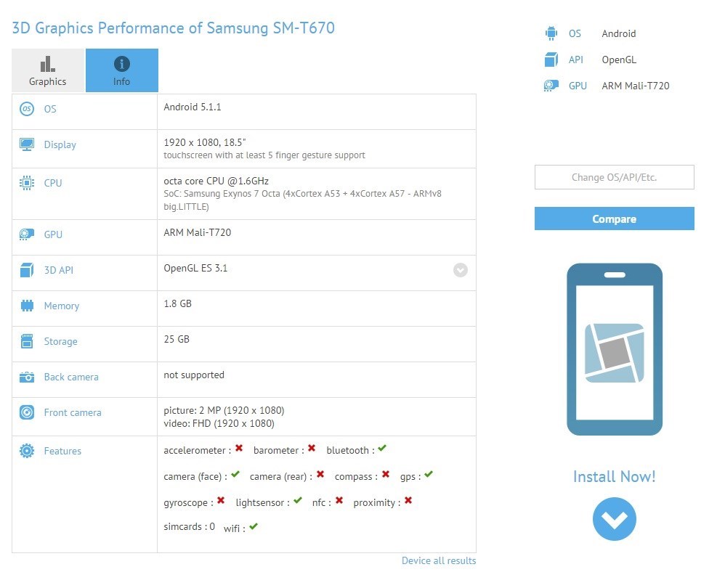Click the video: FHD (1920 x 1080) text
The width and height of the screenshot is (717, 588).
pyautogui.click(x=219, y=423)
